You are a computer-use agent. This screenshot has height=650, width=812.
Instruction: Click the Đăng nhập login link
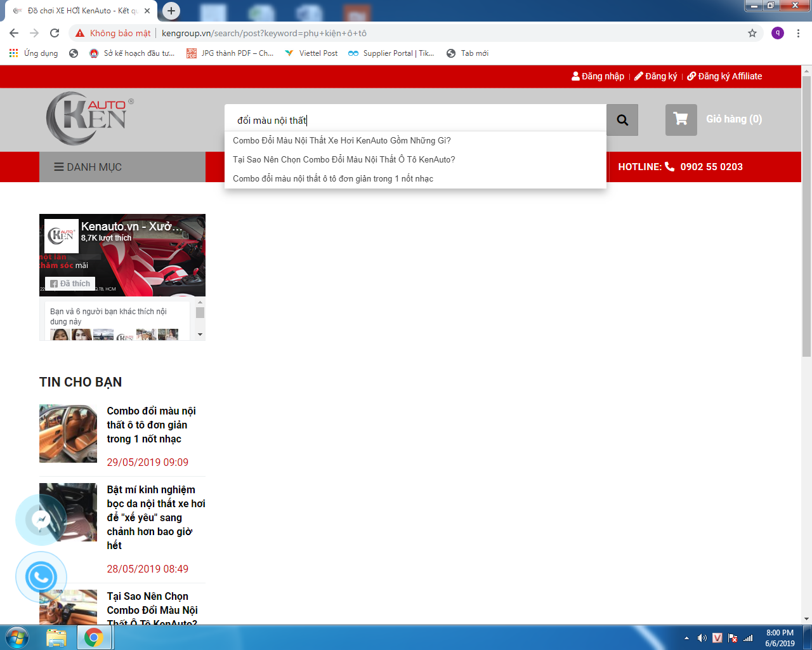[598, 76]
